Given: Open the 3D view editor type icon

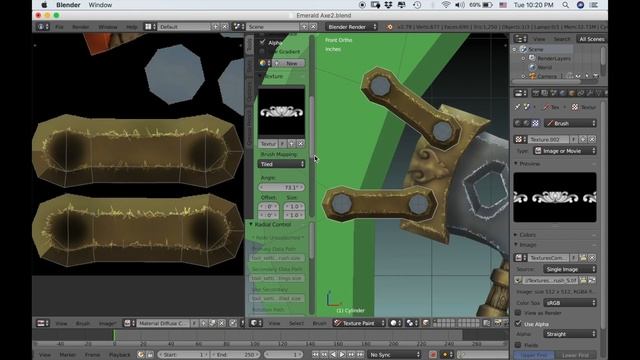Looking at the screenshot, I should coord(256,323).
